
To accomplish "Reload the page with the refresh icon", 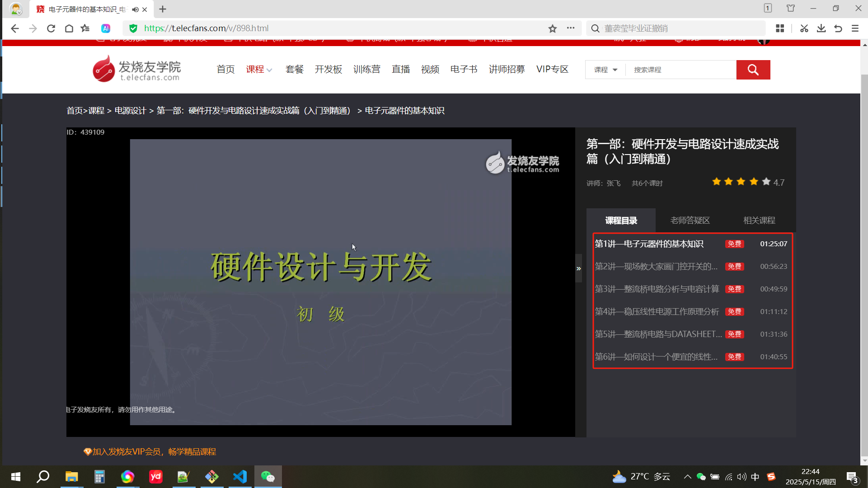I will 51,28.
